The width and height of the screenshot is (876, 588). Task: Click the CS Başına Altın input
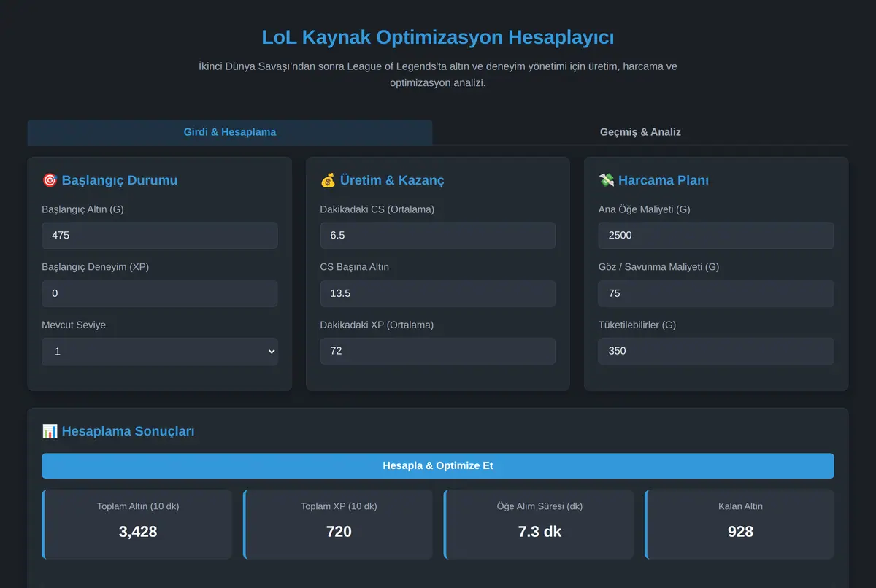(x=438, y=293)
